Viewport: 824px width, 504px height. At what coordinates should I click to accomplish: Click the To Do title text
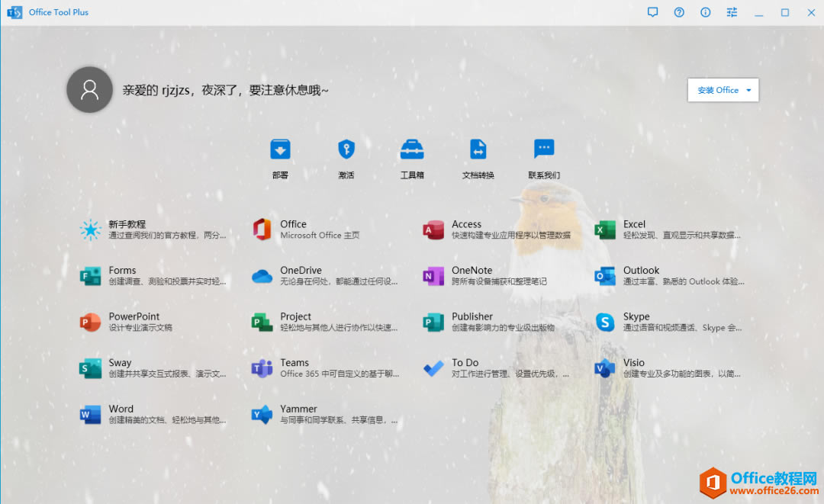point(465,362)
